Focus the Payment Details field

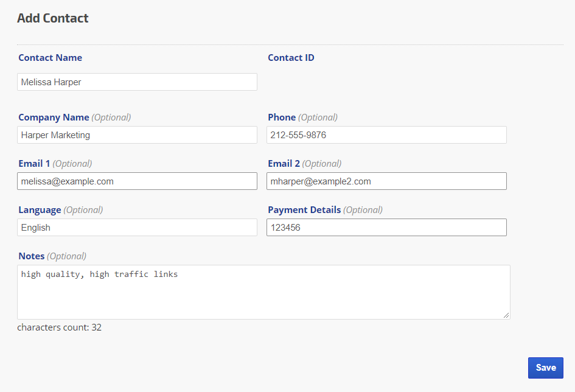(386, 228)
